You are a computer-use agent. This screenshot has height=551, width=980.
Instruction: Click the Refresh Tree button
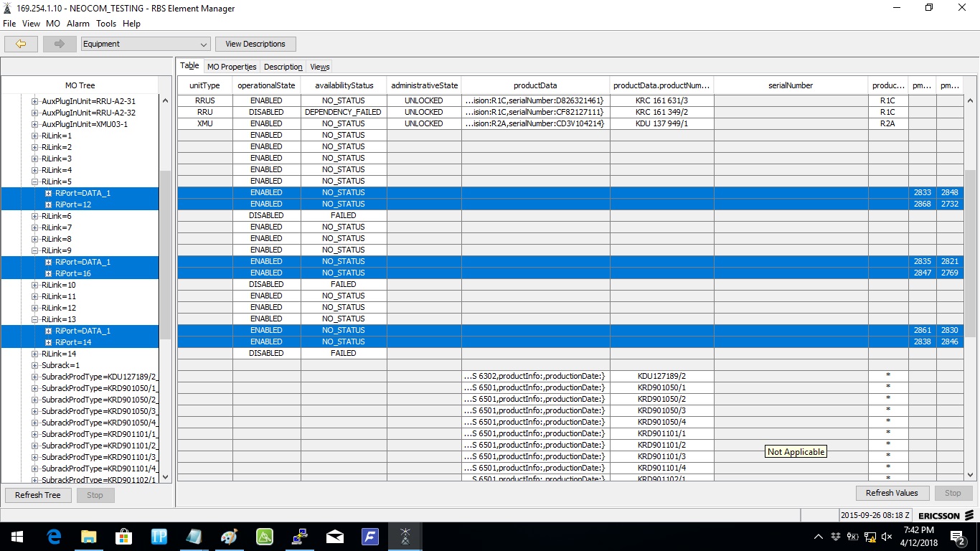point(38,495)
